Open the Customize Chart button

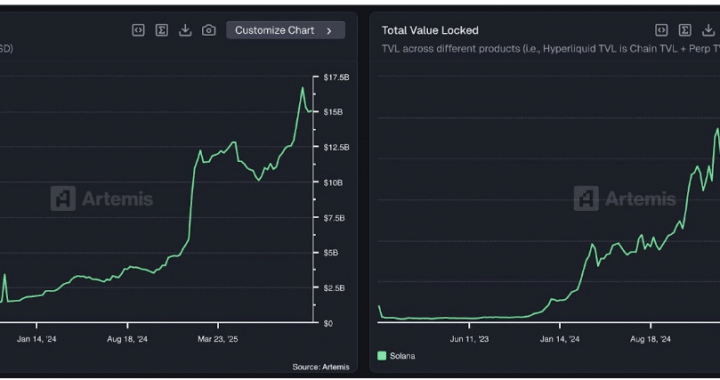286,30
